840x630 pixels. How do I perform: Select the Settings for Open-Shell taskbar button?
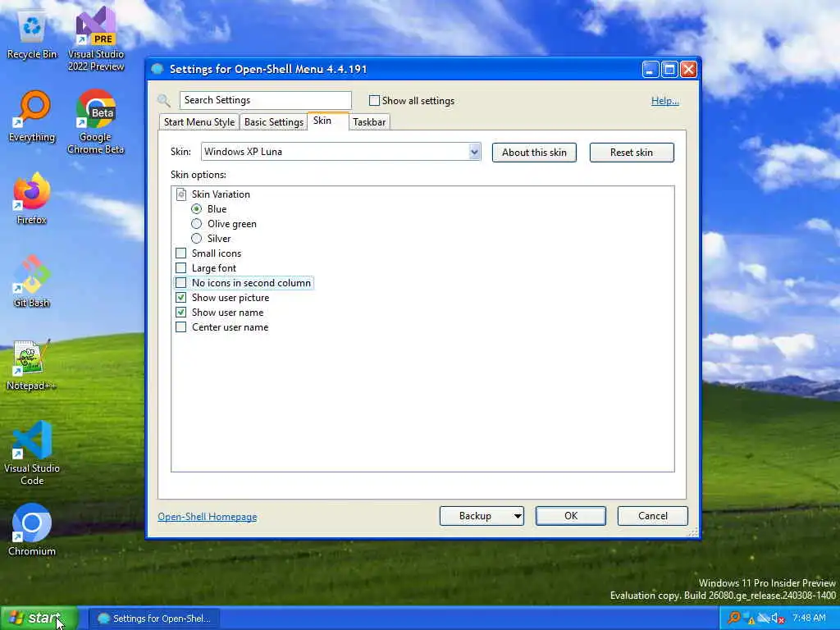tap(154, 619)
